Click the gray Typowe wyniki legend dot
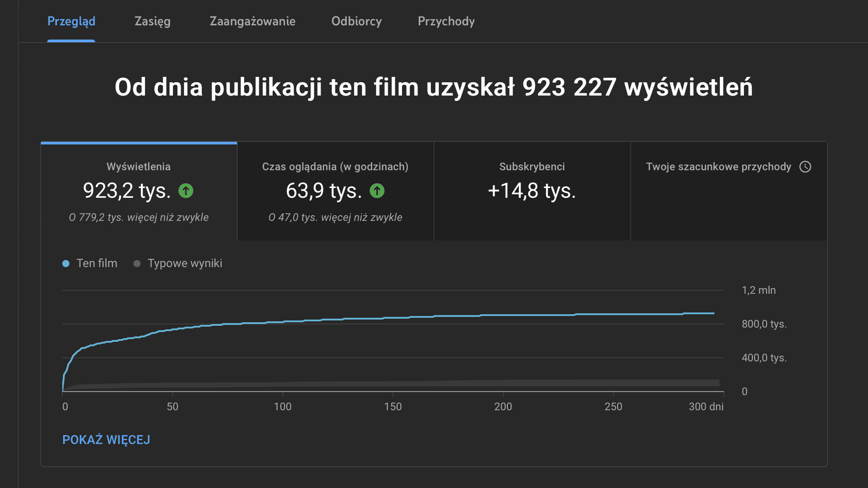This screenshot has height=488, width=868. click(137, 264)
